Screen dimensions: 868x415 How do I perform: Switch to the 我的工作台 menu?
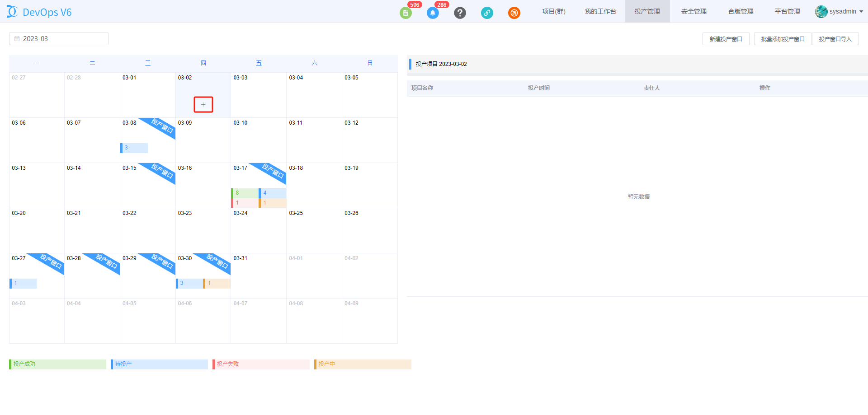coord(600,11)
